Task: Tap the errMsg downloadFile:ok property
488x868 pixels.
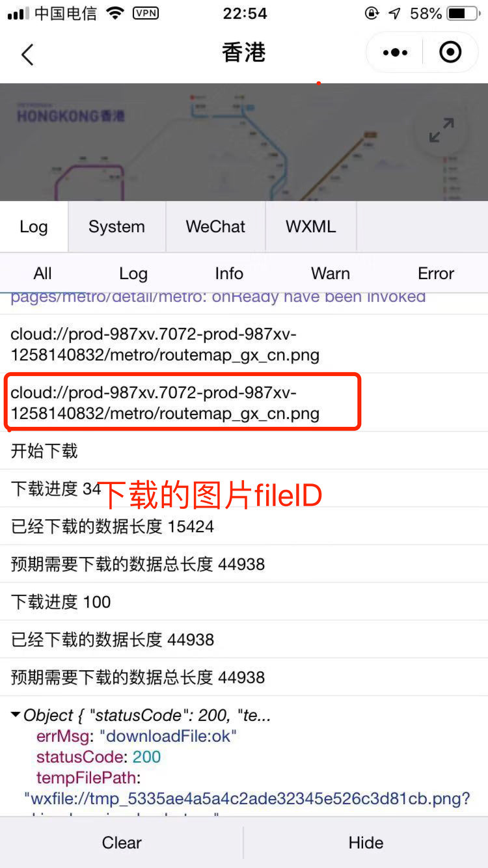Action: click(136, 736)
